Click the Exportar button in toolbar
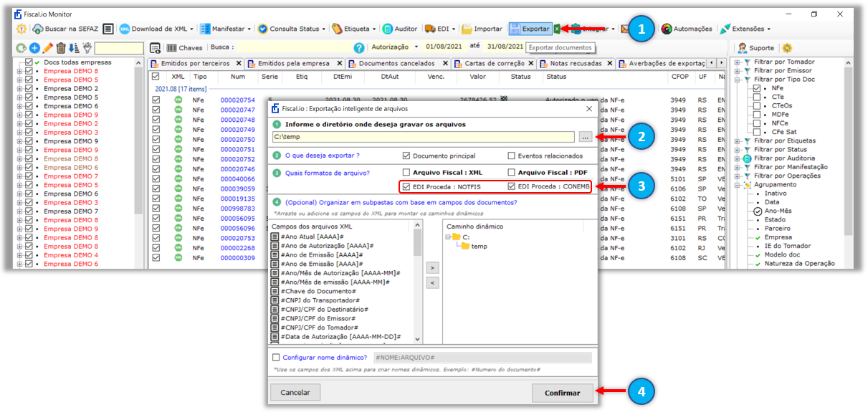868x415 pixels. coord(530,29)
